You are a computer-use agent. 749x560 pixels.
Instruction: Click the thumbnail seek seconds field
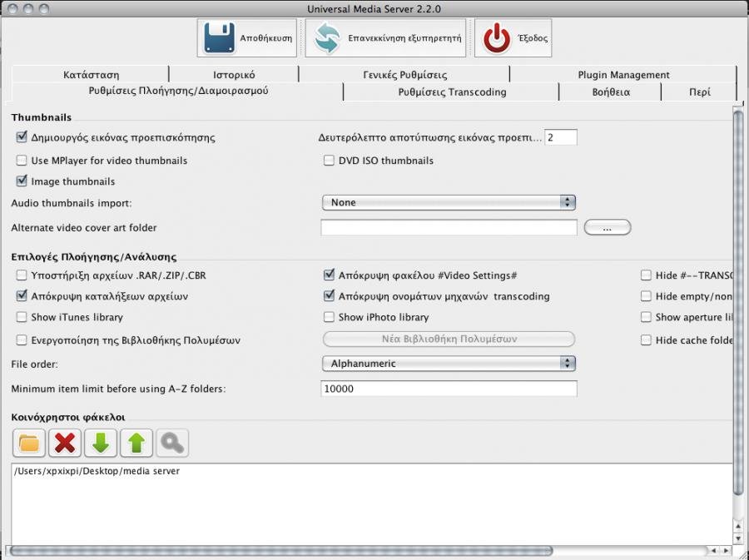[560, 137]
